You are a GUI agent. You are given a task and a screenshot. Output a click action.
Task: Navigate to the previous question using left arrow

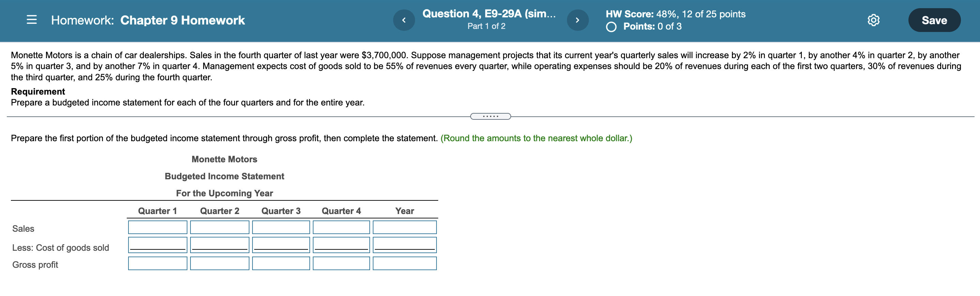click(404, 20)
